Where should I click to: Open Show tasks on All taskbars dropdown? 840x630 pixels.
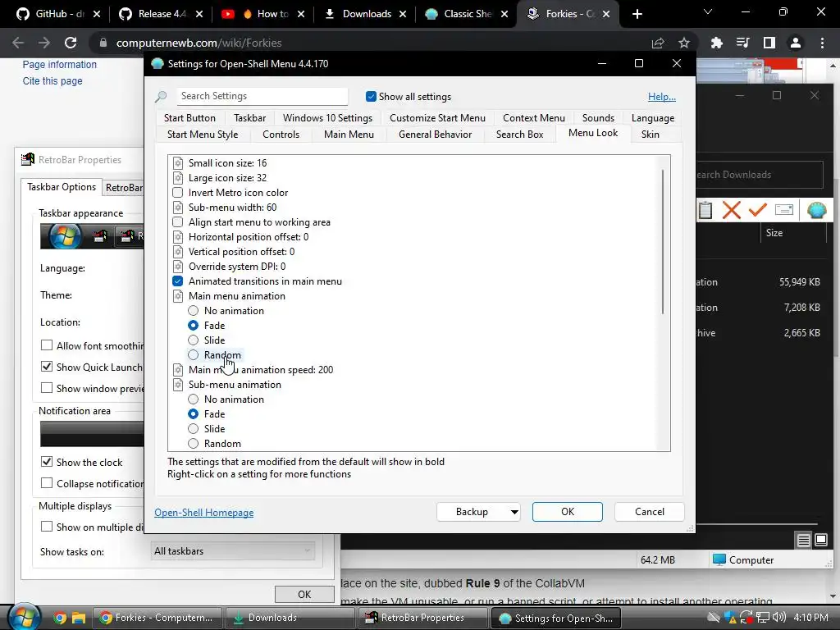(233, 550)
